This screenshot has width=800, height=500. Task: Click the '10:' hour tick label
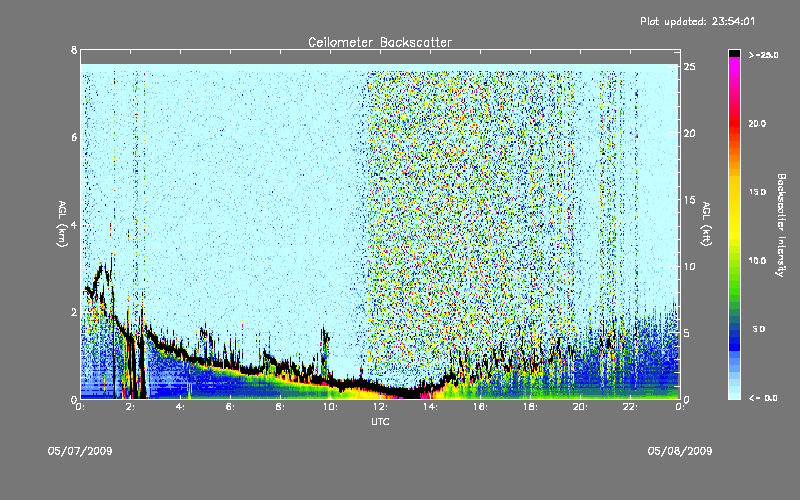(330, 407)
